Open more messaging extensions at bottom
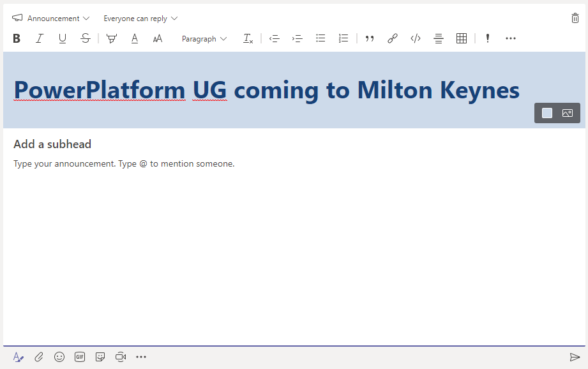588x369 pixels. point(141,357)
